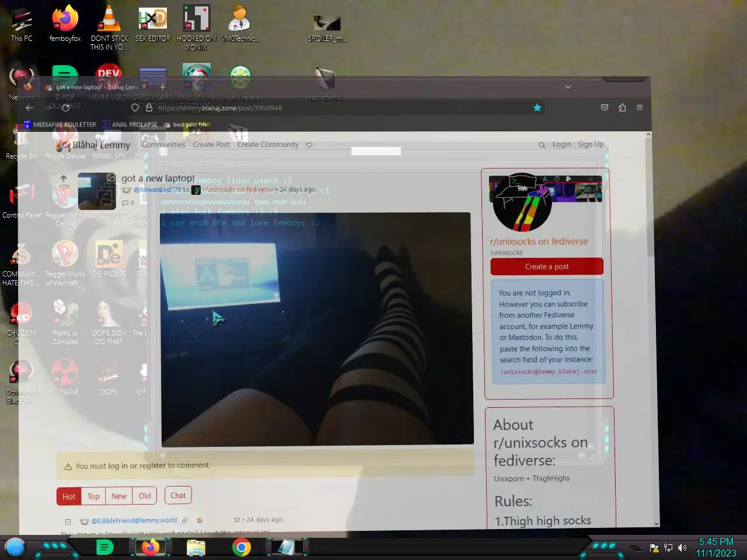747x560 pixels.
Task: Open the Windows Start orb
Action: [x=15, y=547]
